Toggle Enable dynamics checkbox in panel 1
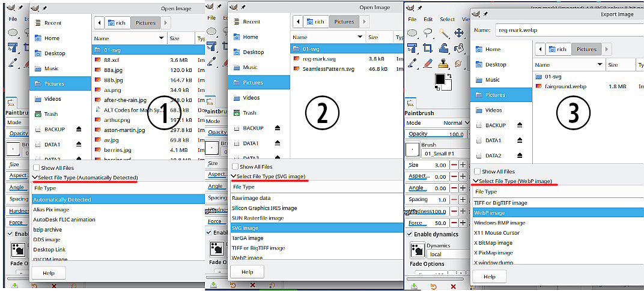This screenshot has width=644, height=291. [x=10, y=233]
